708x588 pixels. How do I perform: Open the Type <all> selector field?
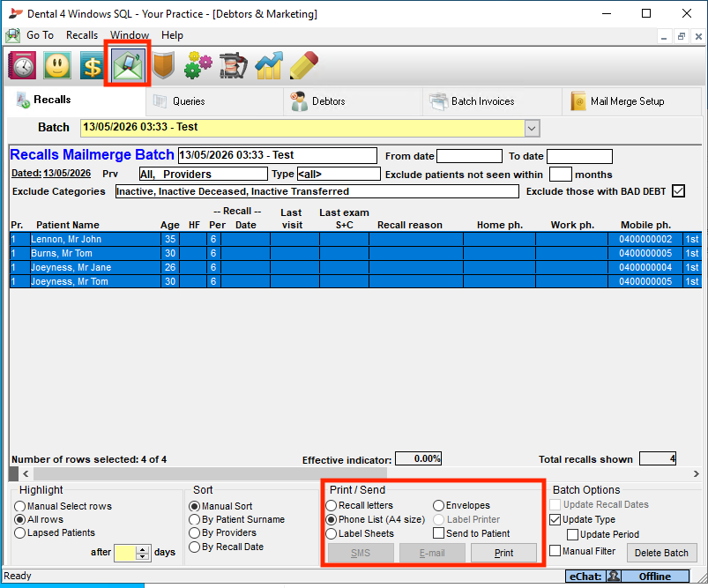(x=339, y=174)
